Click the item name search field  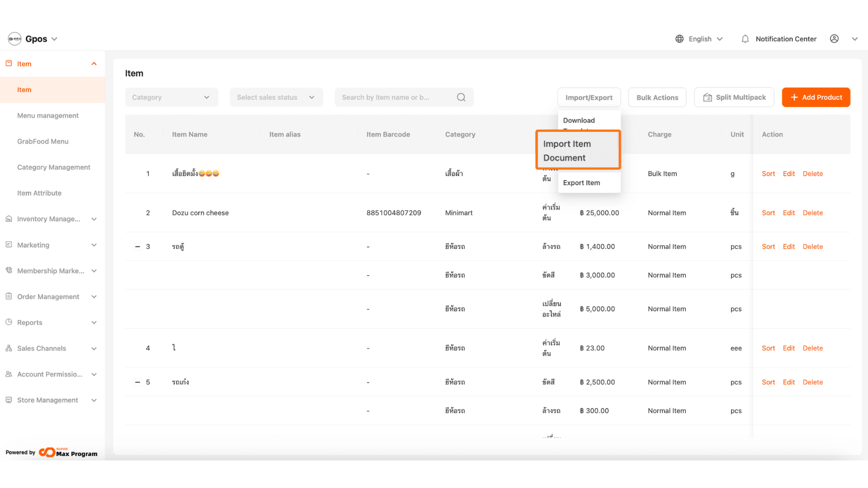[x=393, y=97]
